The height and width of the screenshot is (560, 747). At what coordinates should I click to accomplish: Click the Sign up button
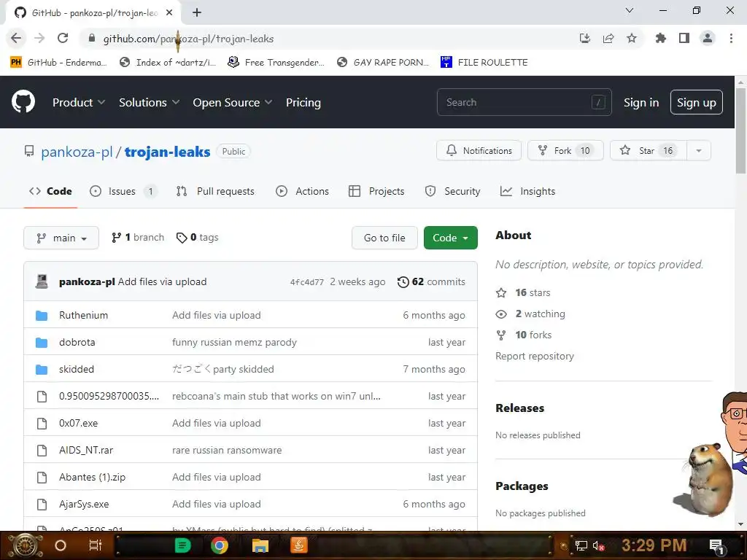pyautogui.click(x=696, y=102)
